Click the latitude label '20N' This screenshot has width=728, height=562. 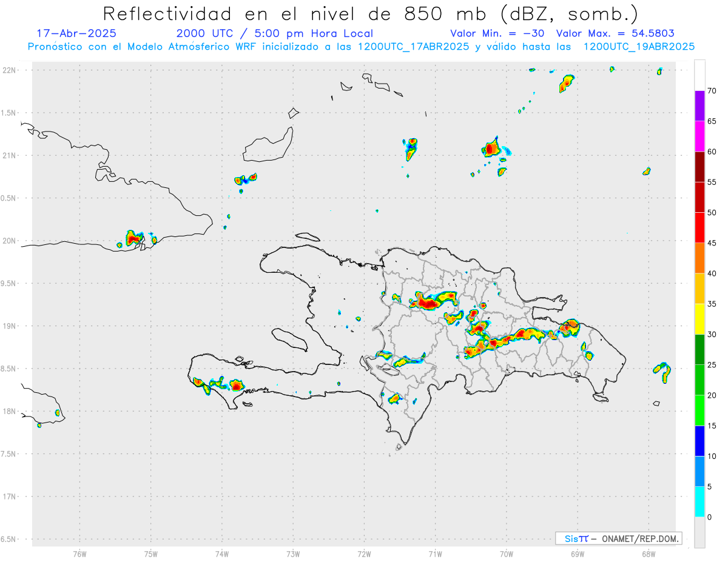coord(10,241)
